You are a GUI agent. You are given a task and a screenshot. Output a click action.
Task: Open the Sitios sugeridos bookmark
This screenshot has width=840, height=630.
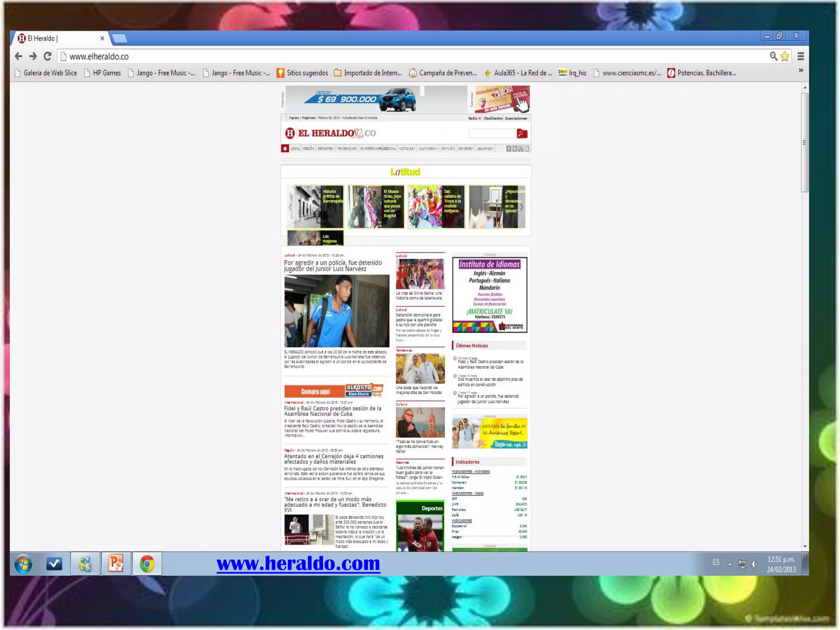coord(303,73)
